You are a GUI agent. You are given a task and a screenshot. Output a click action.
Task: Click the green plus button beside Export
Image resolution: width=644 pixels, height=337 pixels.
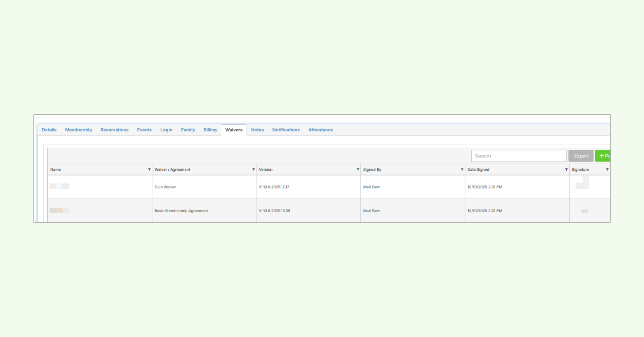pyautogui.click(x=604, y=156)
